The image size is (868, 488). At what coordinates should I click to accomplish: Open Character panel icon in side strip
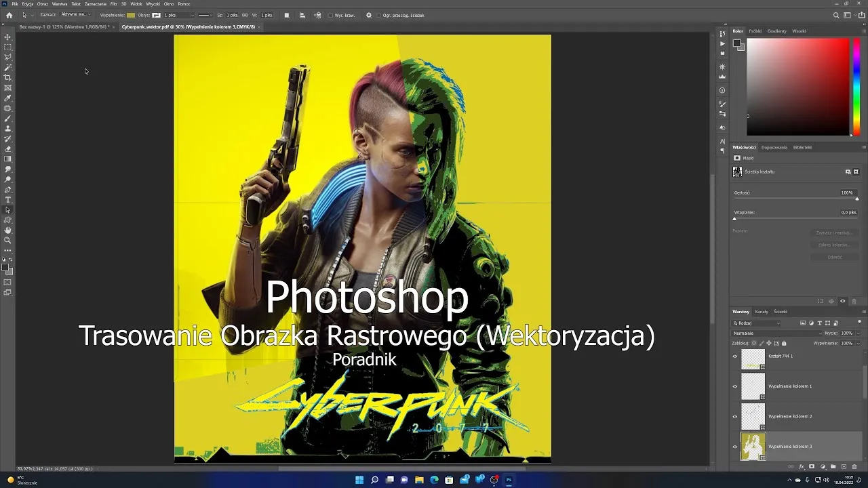tap(722, 141)
